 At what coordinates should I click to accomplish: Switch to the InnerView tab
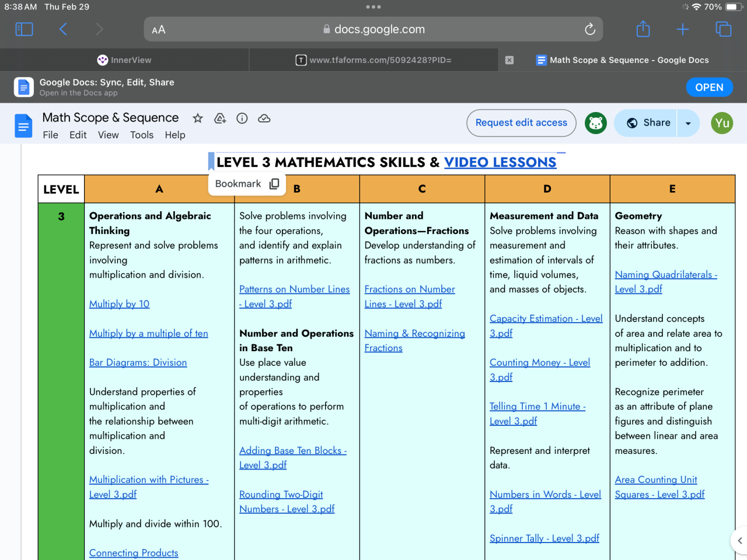(124, 60)
